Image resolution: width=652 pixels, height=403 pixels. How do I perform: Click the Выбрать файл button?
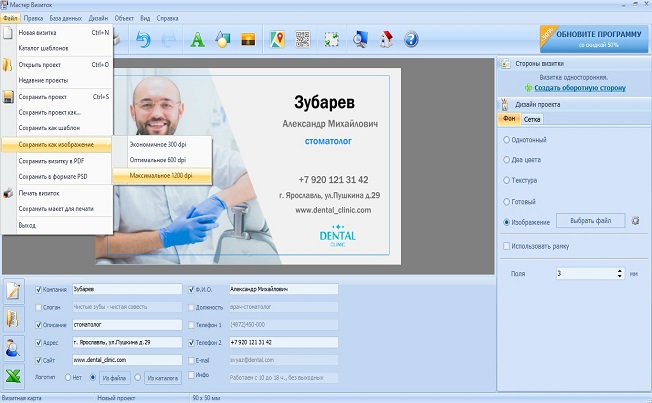pyautogui.click(x=590, y=221)
